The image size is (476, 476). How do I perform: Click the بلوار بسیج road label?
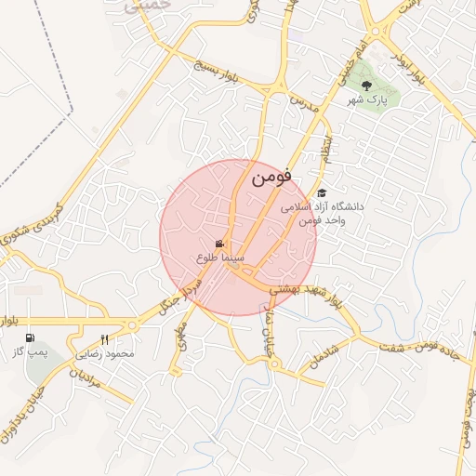point(216,72)
